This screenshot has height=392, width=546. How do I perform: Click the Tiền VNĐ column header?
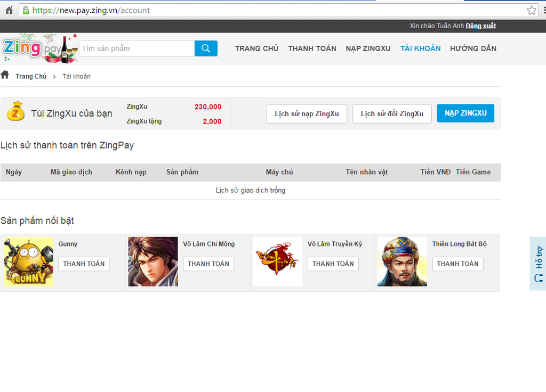(436, 172)
